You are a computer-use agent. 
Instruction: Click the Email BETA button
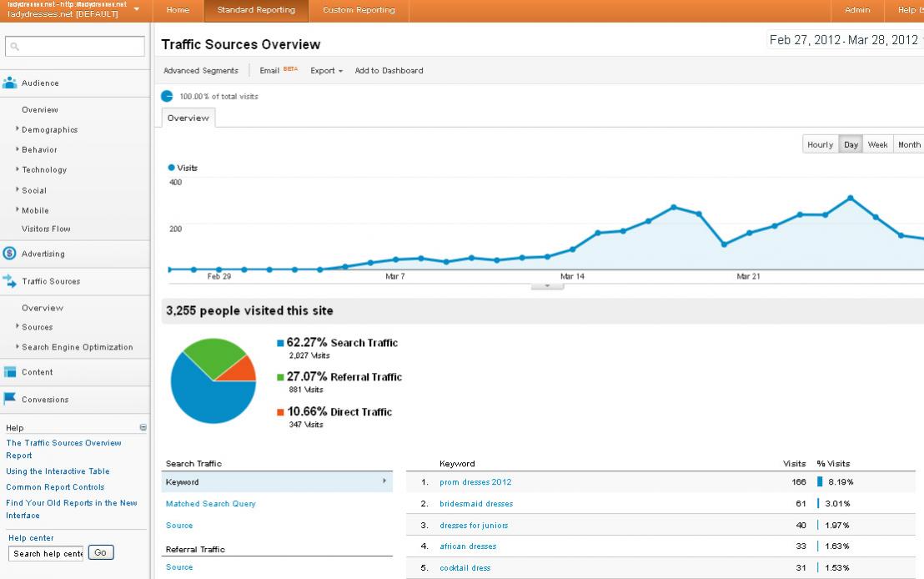pos(279,70)
